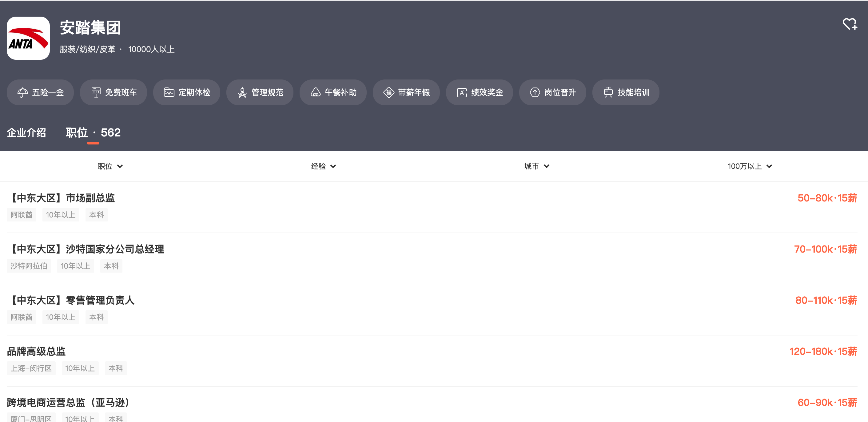Click the ANTA company logo

28,38
